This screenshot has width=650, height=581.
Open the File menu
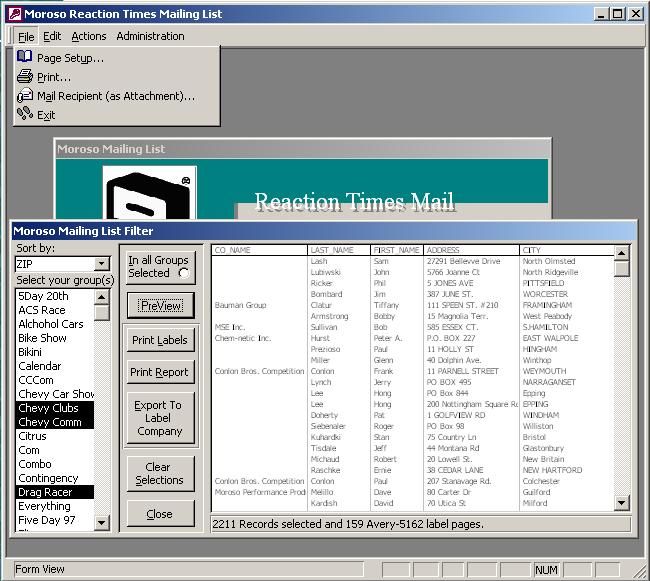(x=26, y=36)
